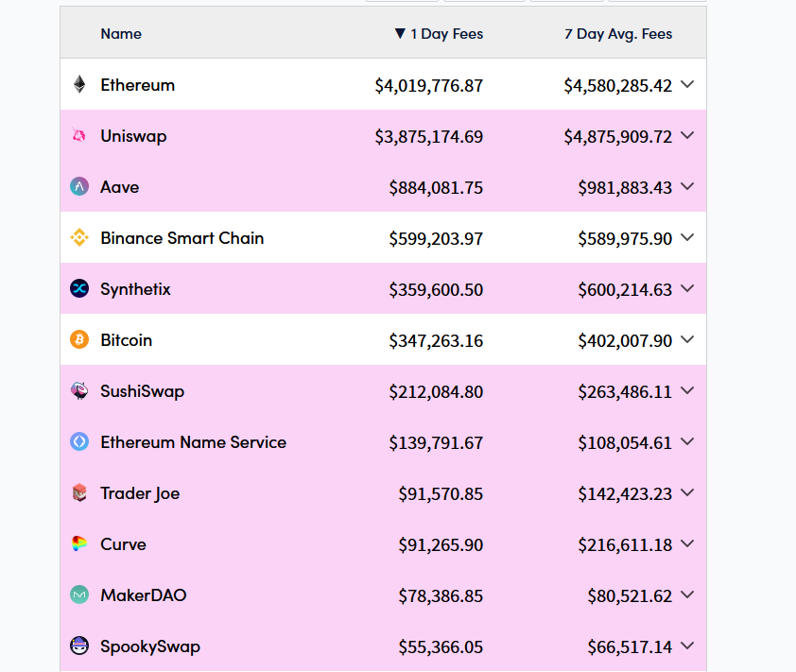796x672 pixels.
Task: Click the Bitcoin name text
Action: pyautogui.click(x=127, y=340)
